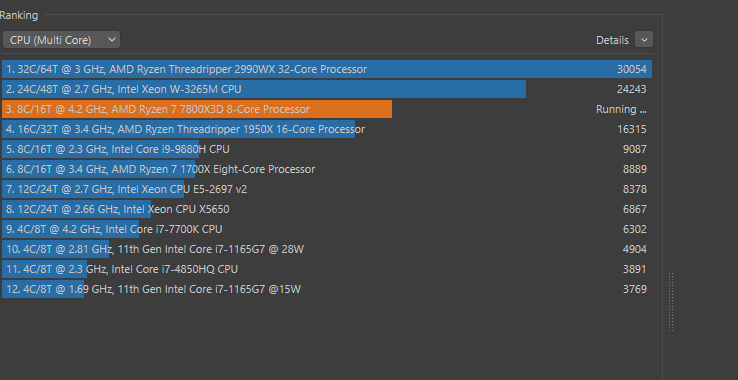Screen dimensions: 738x380
Task: Select the Threadripper 2990WX ranking entry
Action: [x=327, y=69]
